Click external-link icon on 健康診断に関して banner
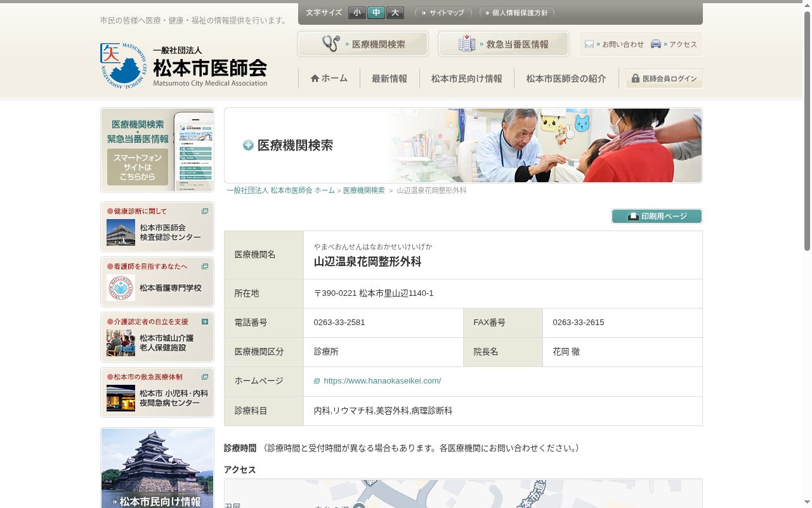The width and height of the screenshot is (812, 508). (x=205, y=211)
